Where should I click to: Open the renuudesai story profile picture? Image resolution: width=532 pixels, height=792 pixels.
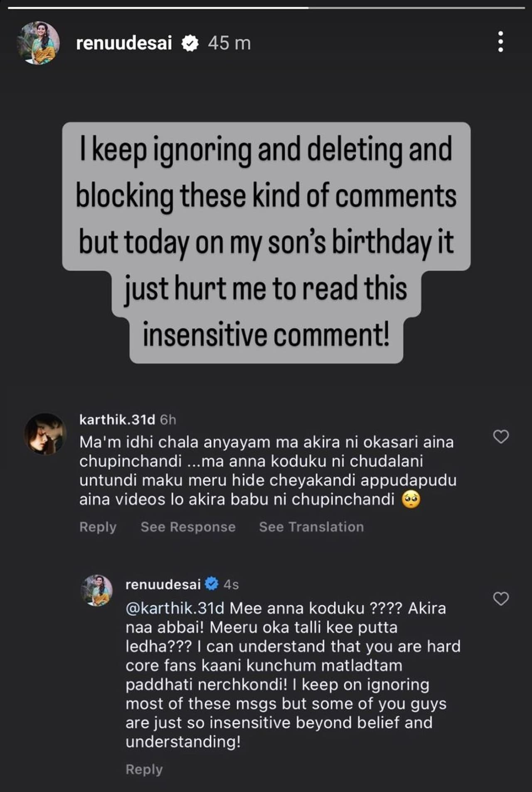click(x=38, y=43)
